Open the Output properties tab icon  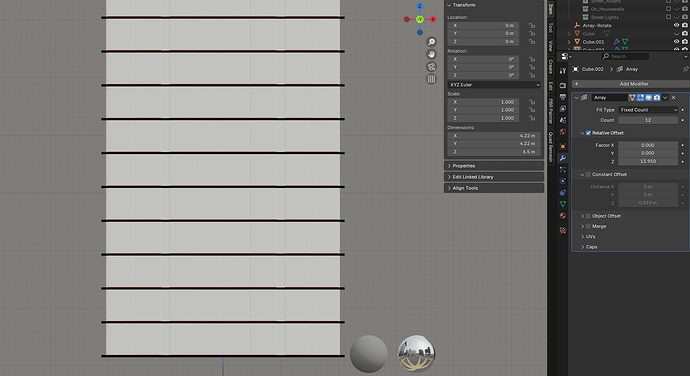coord(562,96)
